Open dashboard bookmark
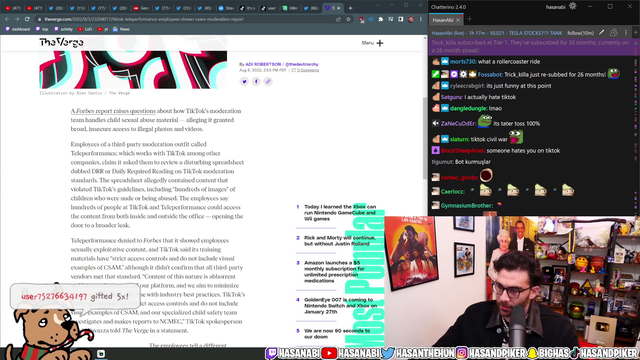The width and height of the screenshot is (640, 360). tap(18, 29)
